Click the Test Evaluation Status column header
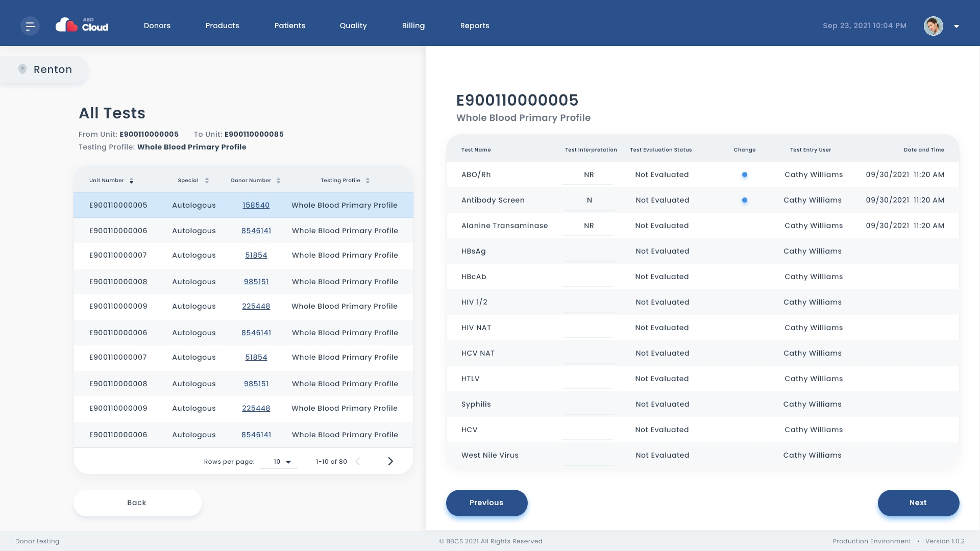Image resolution: width=980 pixels, height=551 pixels. pos(661,150)
